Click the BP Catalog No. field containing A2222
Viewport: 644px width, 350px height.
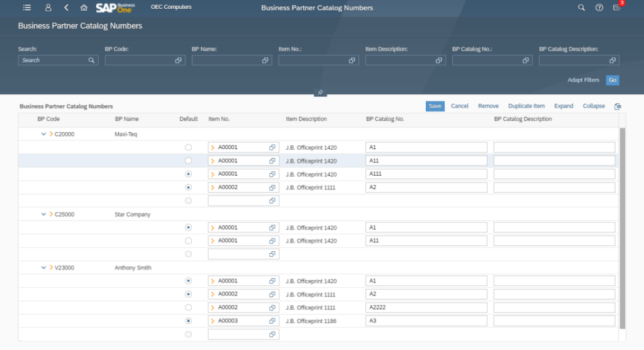pyautogui.click(x=426, y=308)
